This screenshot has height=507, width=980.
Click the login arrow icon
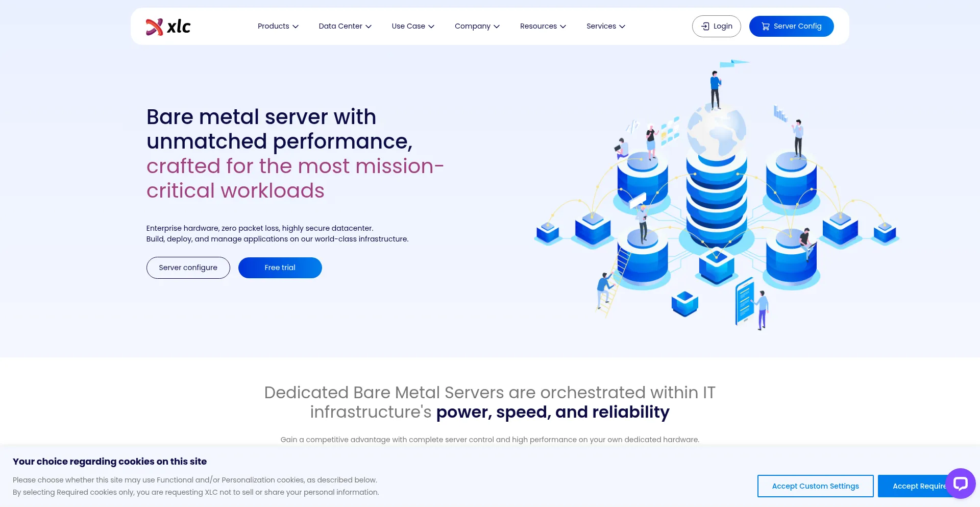click(705, 27)
